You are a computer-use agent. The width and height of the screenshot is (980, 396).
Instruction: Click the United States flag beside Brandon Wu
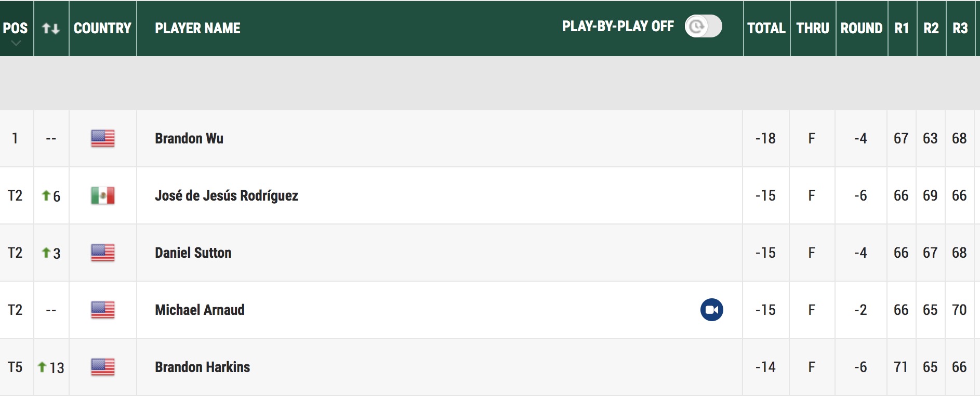[x=103, y=138]
